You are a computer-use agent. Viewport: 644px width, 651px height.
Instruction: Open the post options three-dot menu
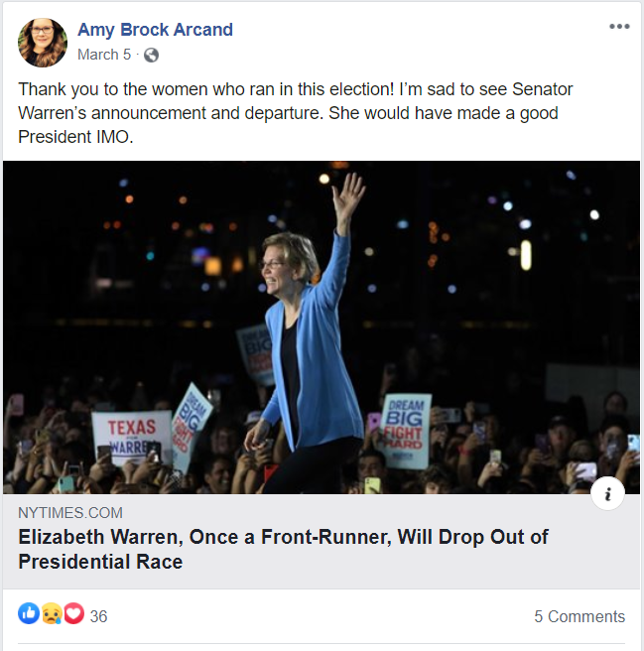click(619, 27)
